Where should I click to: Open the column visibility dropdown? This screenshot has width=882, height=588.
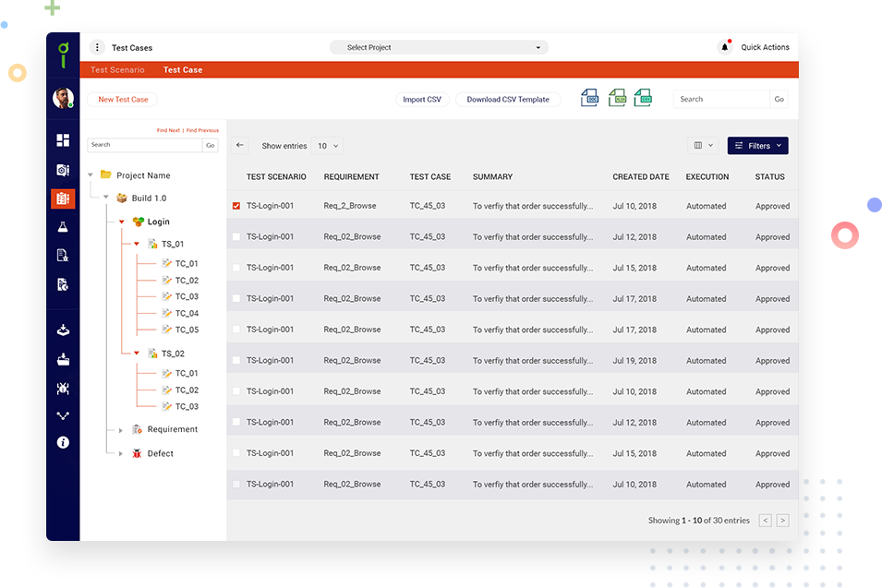click(x=703, y=145)
